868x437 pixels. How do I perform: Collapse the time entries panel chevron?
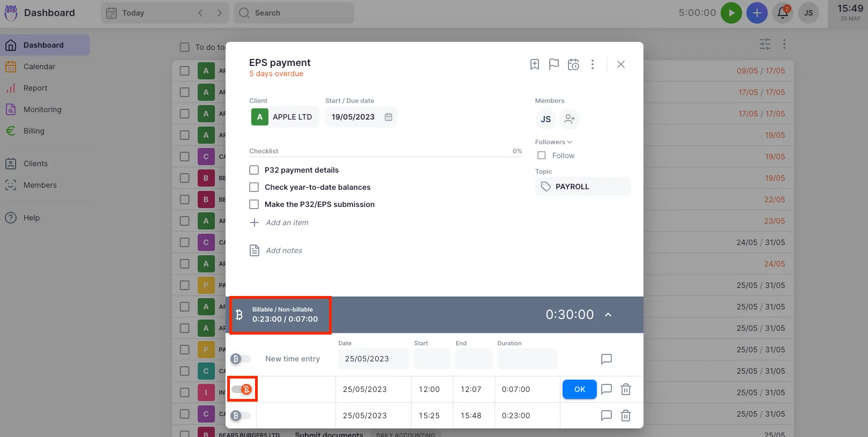608,315
